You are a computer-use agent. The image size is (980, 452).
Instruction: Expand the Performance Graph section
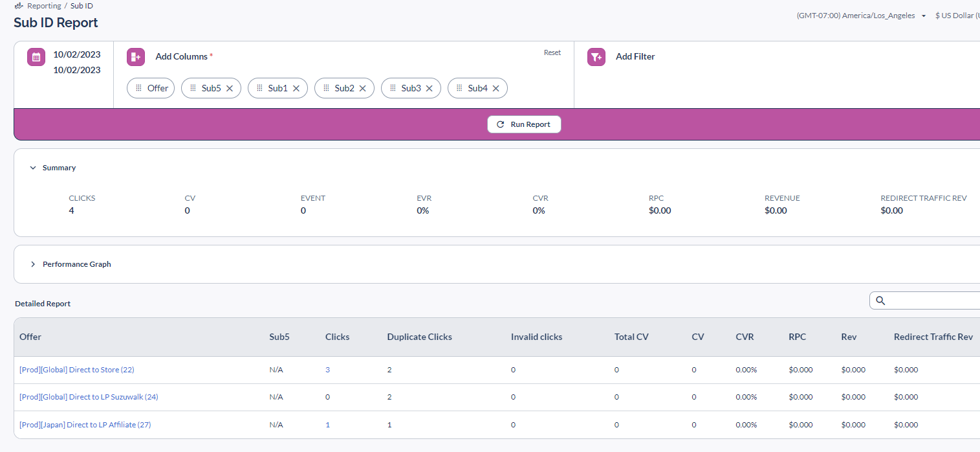[x=33, y=264]
